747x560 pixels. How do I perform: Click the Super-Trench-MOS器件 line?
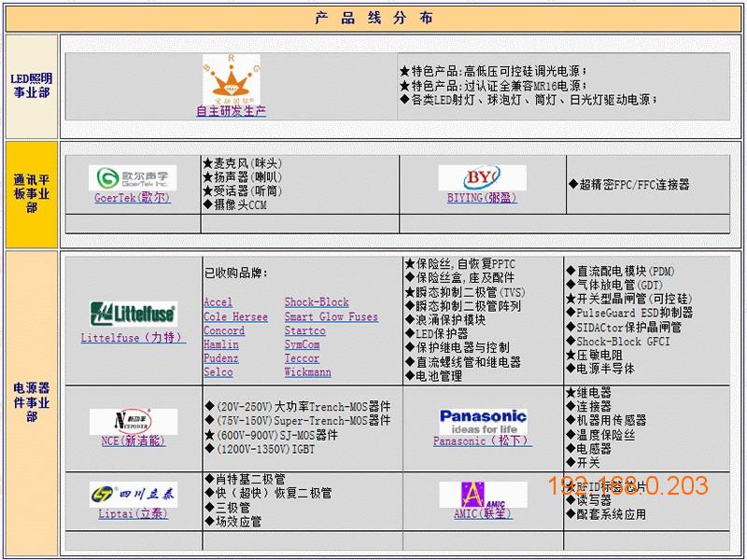tap(298, 421)
